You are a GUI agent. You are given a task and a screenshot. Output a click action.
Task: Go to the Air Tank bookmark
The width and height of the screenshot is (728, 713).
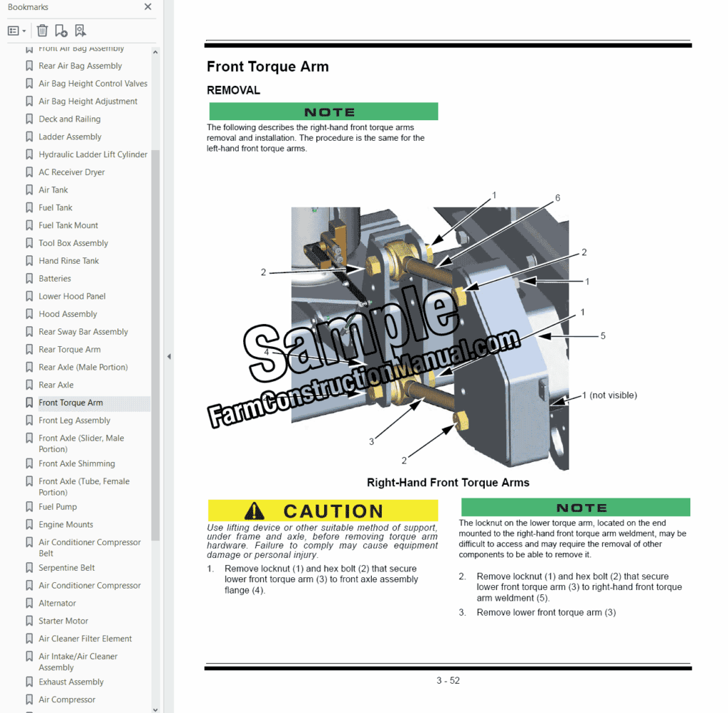pos(53,190)
